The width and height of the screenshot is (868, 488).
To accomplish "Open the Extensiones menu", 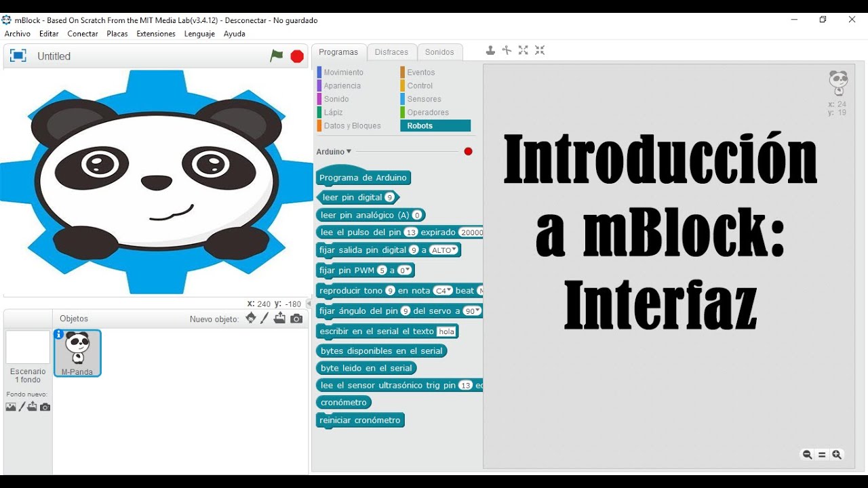I will point(156,34).
